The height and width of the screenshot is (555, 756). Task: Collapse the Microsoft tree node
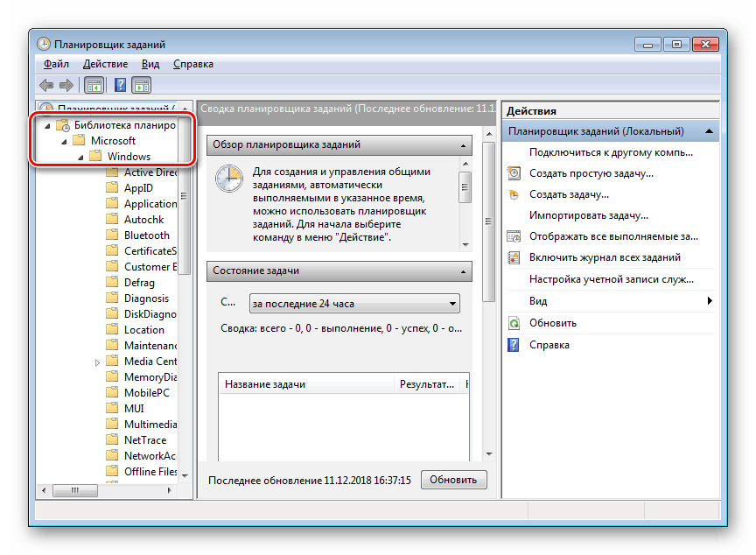(64, 142)
